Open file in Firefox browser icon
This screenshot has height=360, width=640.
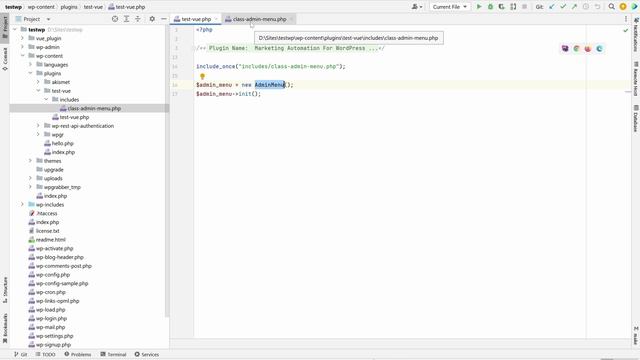click(588, 49)
